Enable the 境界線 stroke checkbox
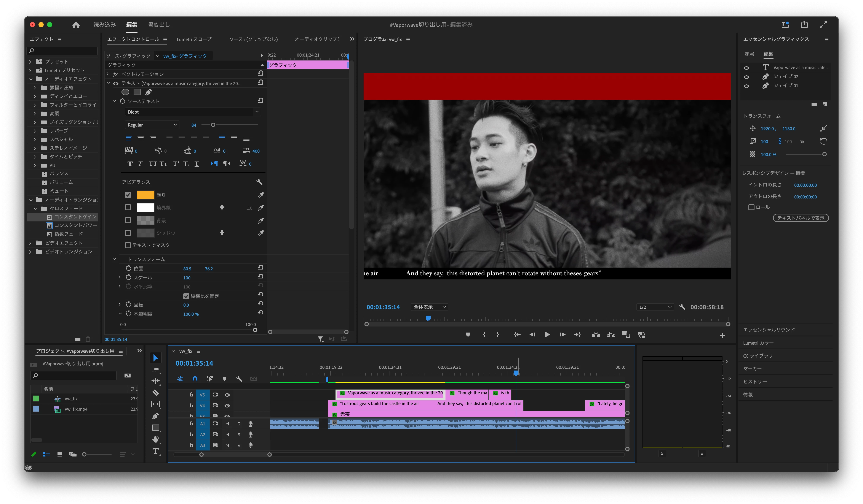This screenshot has width=863, height=504. [128, 207]
